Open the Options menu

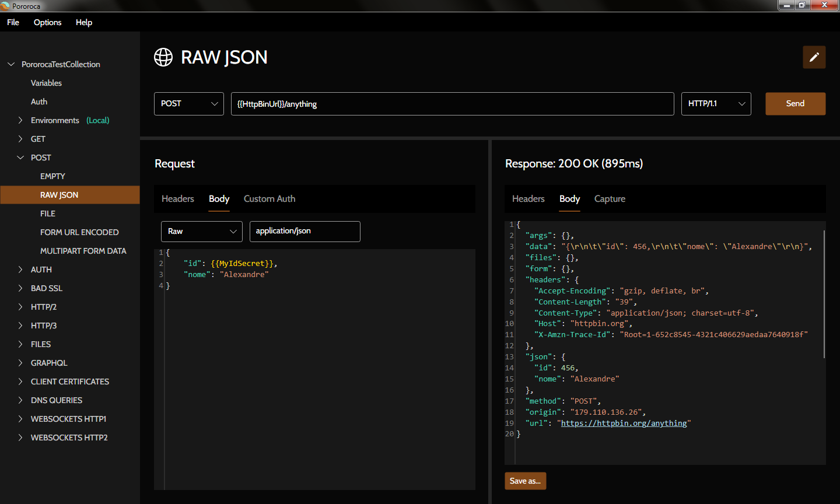[x=47, y=22]
